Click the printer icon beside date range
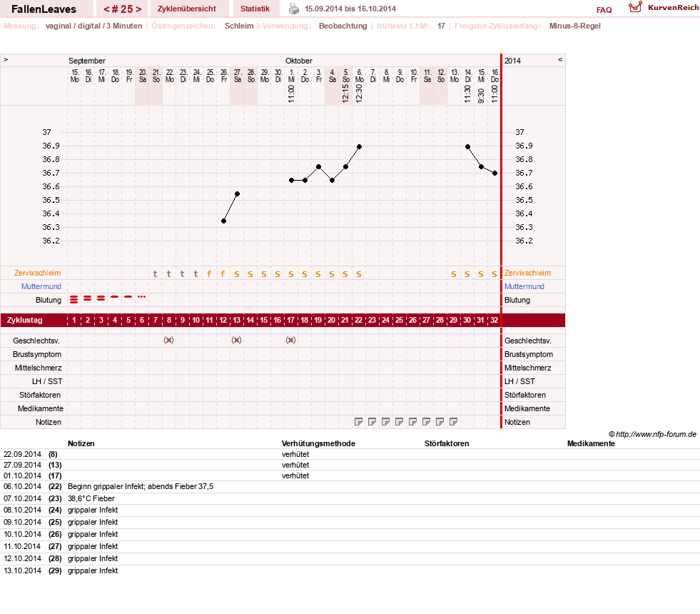The image size is (700, 614). [x=293, y=9]
